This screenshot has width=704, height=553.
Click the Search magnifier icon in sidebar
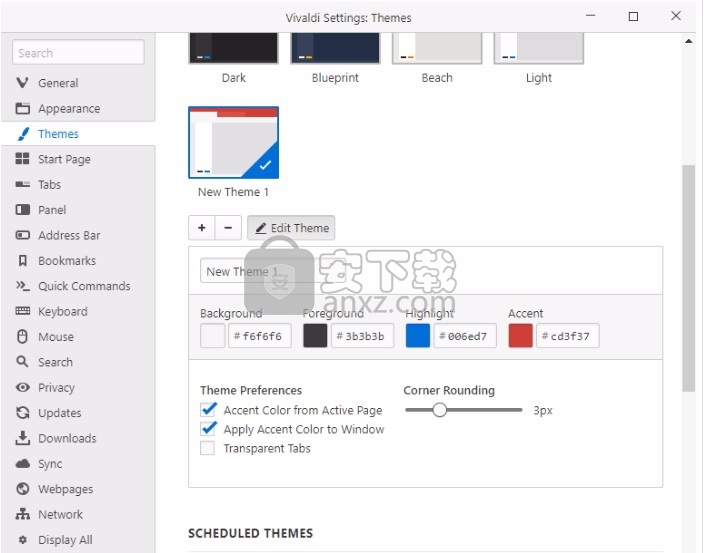[22, 362]
